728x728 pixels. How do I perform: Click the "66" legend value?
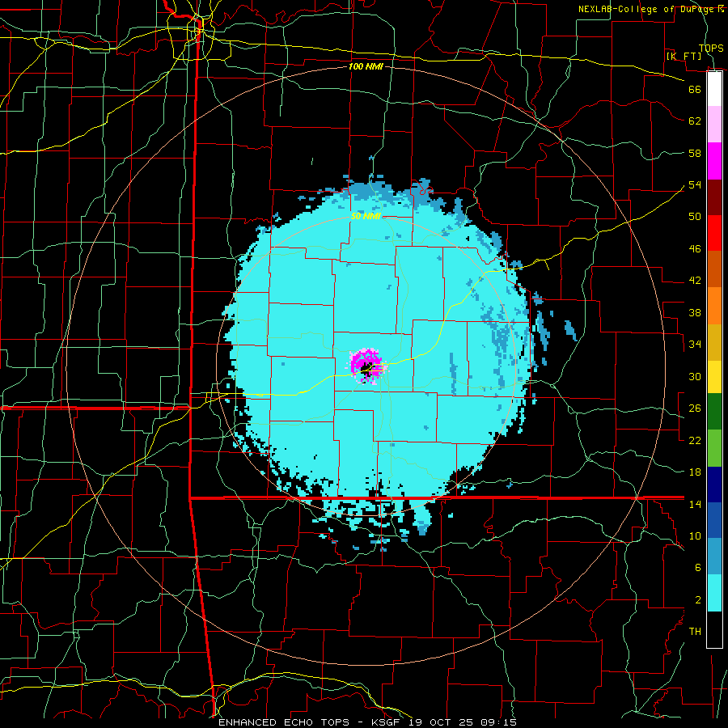(x=695, y=89)
